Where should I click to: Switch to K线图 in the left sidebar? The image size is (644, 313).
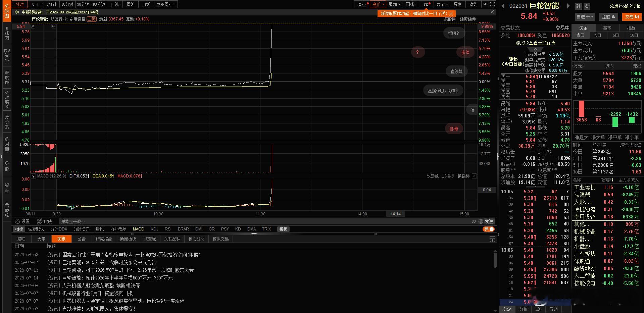tap(7, 34)
